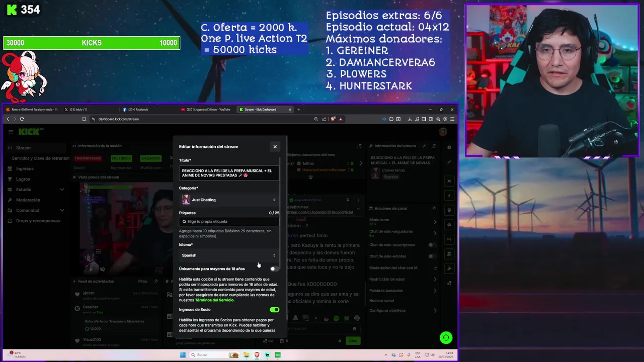Click the zoom magnifier icon in address bar
The image size is (644, 362).
coord(316,119)
